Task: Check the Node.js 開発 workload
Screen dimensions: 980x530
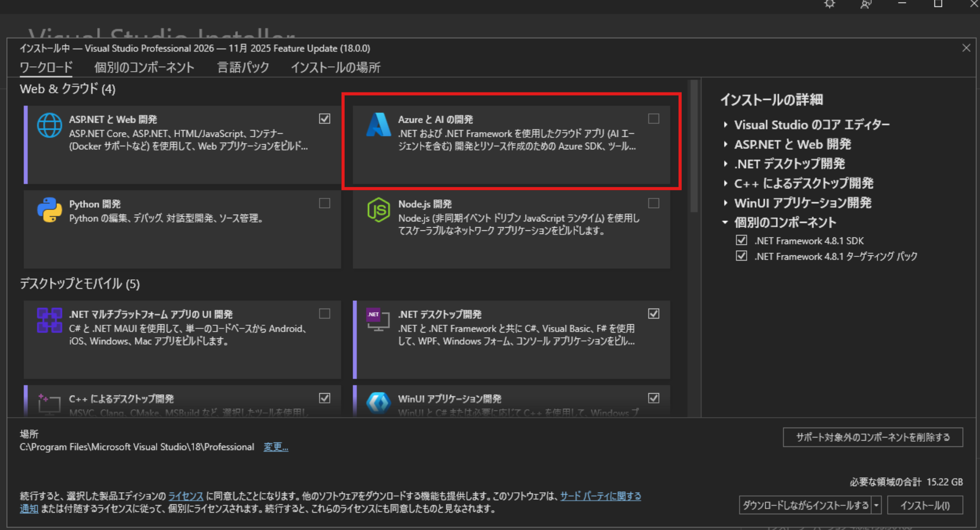Action: 654,203
